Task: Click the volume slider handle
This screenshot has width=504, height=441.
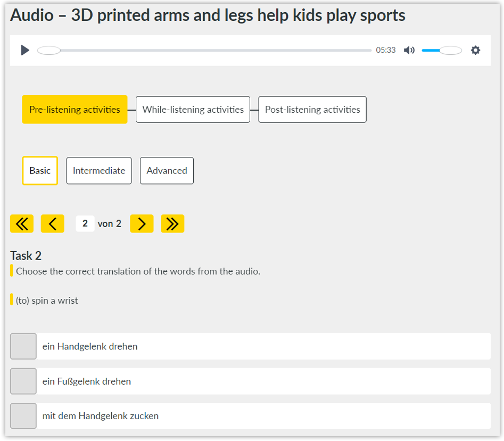Action: [450, 51]
